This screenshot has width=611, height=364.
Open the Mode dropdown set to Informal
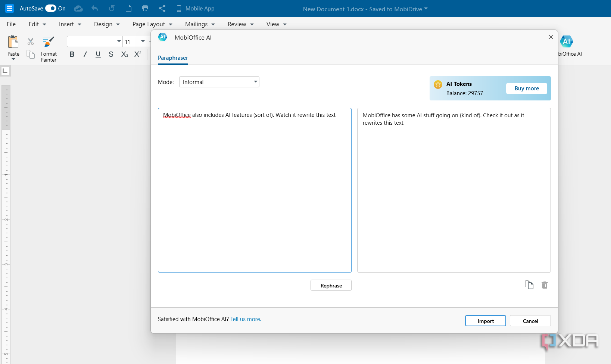pyautogui.click(x=219, y=81)
